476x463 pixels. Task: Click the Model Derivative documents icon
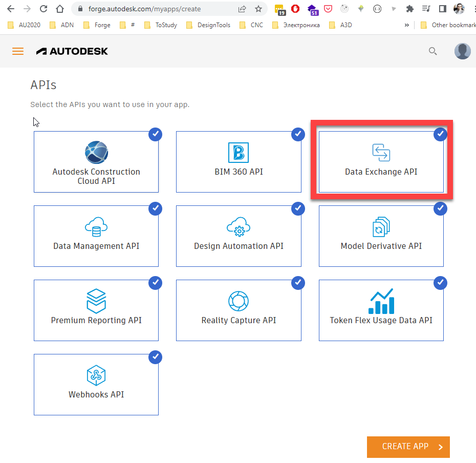(x=381, y=227)
